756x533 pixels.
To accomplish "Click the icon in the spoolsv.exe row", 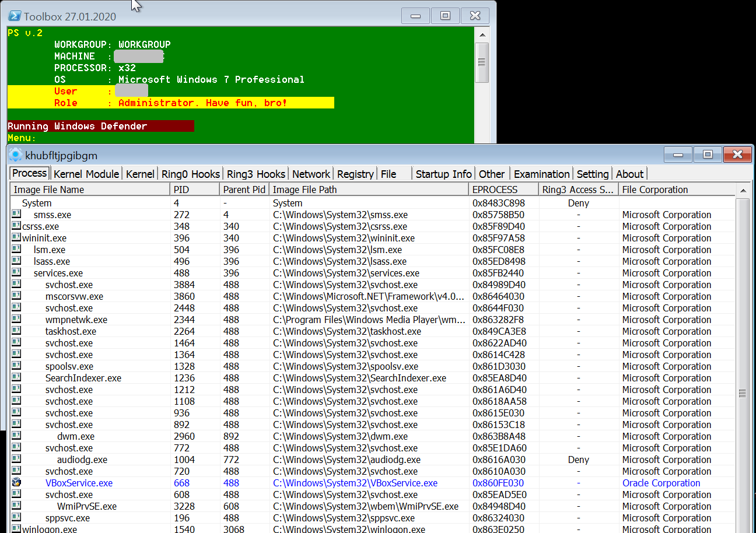I will pyautogui.click(x=16, y=366).
